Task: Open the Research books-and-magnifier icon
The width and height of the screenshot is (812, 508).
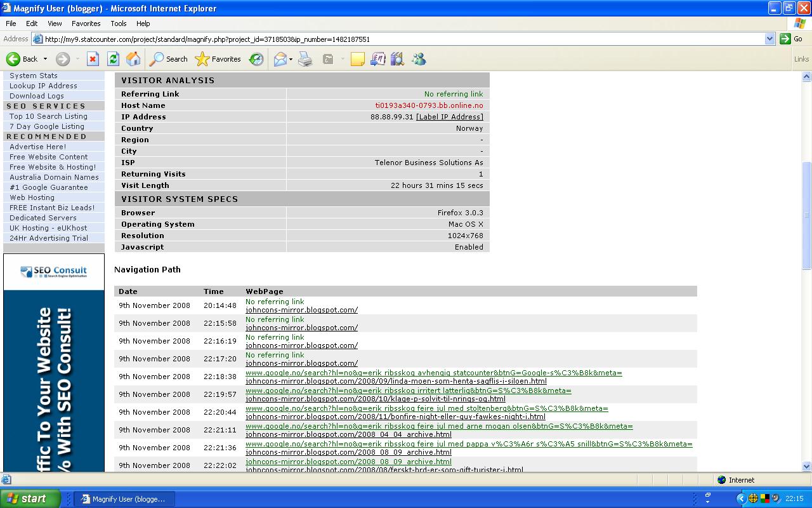Action: tap(398, 59)
